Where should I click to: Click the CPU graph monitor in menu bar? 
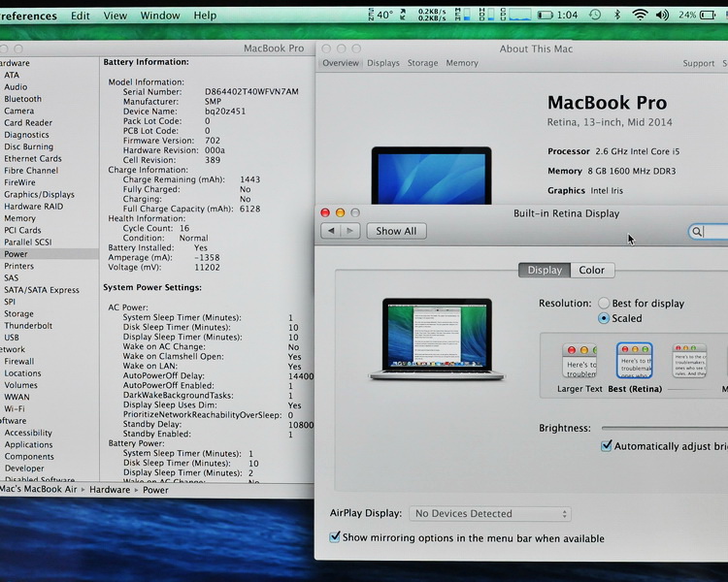click(515, 15)
